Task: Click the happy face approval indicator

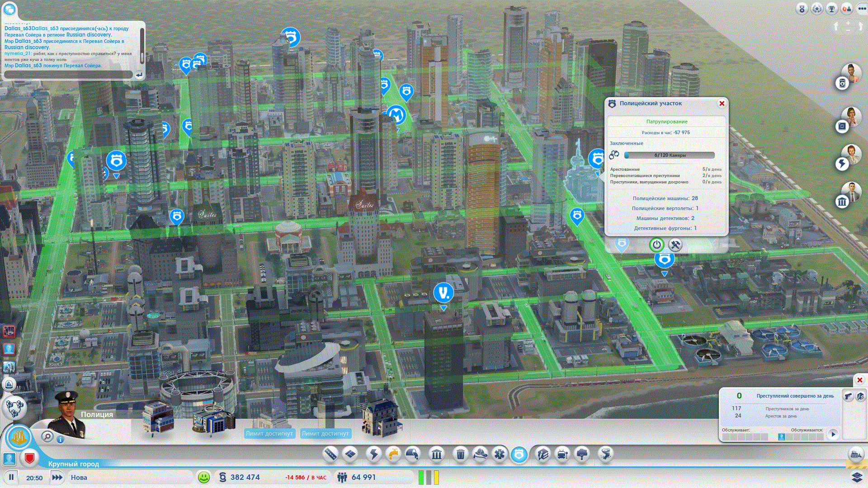Action: click(204, 477)
